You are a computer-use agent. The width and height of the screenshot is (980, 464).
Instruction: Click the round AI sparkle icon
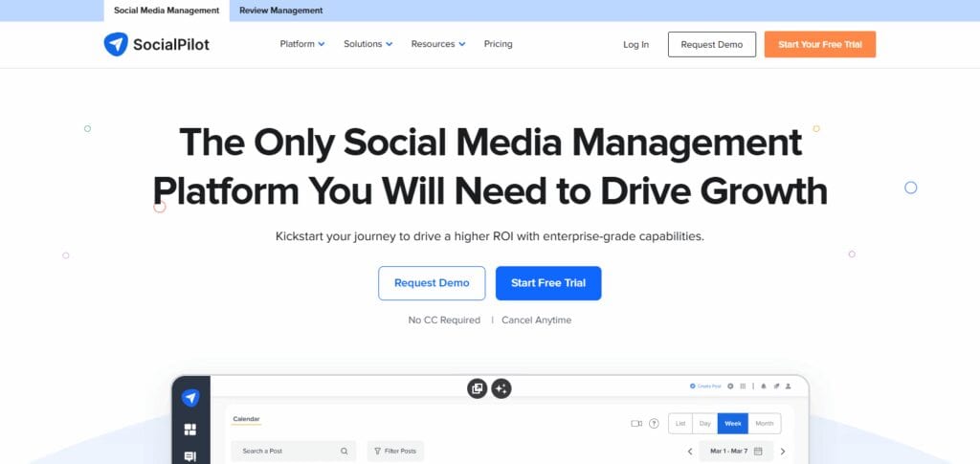tap(501, 388)
